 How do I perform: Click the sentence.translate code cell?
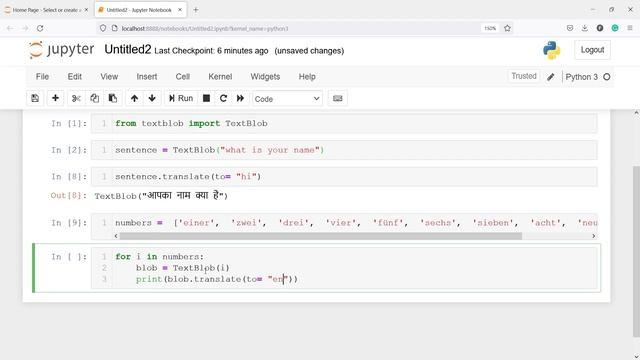[344, 176]
